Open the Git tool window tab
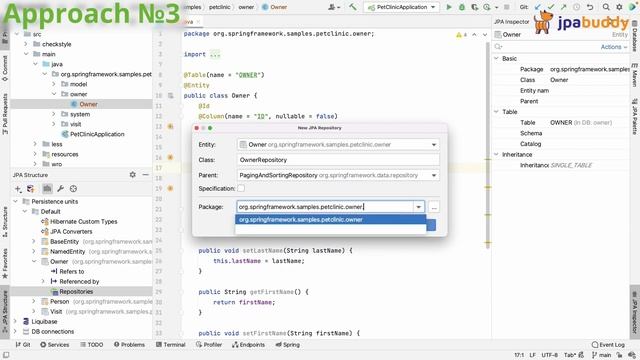The image size is (640, 360). pyautogui.click(x=23, y=344)
